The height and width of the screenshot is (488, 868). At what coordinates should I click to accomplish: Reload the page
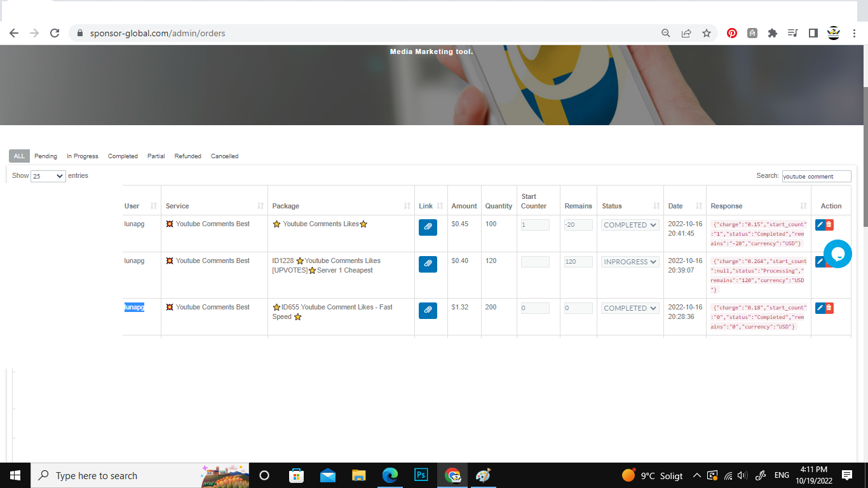(55, 33)
